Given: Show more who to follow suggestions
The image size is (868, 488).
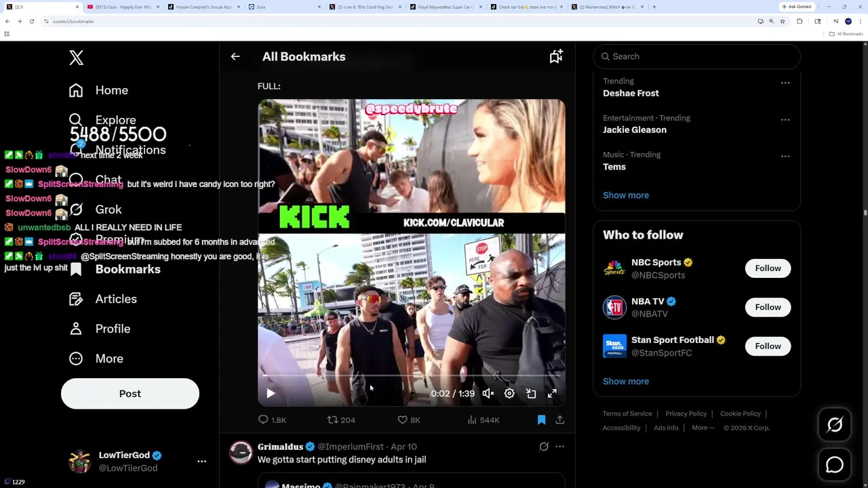Looking at the screenshot, I should coord(626,382).
